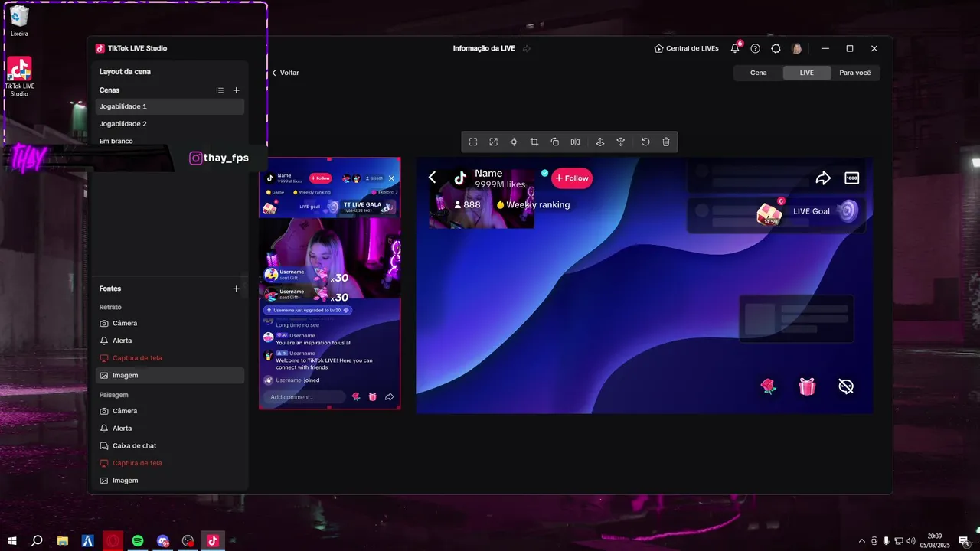Select Alerta source under Retrato
Viewport: 980px width, 551px height.
pos(170,341)
